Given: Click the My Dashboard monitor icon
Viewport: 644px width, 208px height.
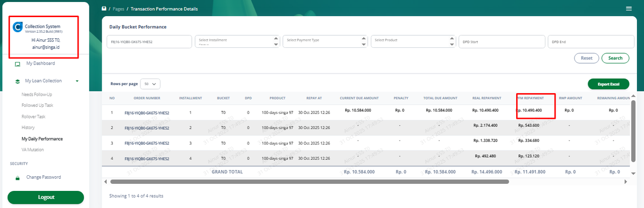Looking at the screenshot, I should click(x=18, y=64).
